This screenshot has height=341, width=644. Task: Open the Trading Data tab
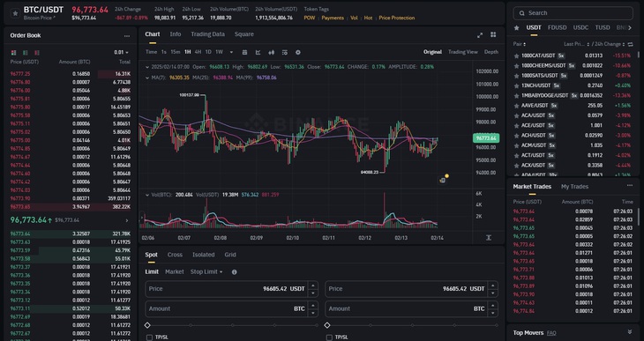click(x=208, y=34)
